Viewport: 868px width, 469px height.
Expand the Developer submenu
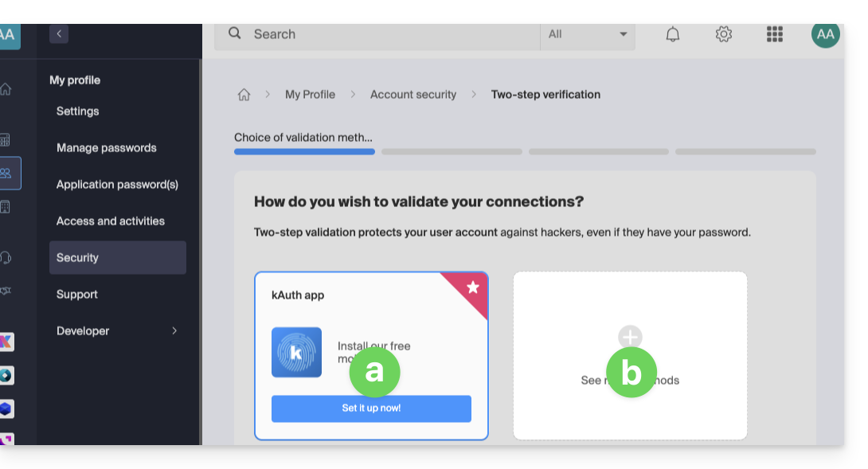coord(174,330)
